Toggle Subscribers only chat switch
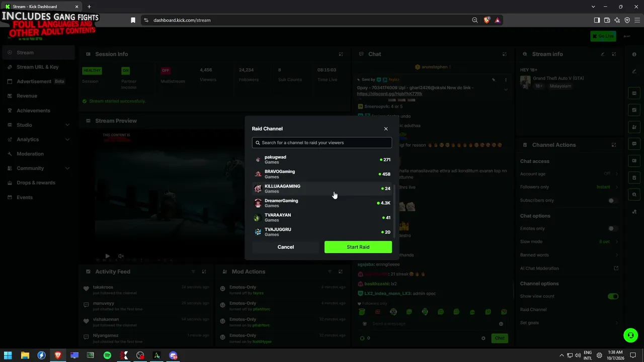 (x=612, y=201)
